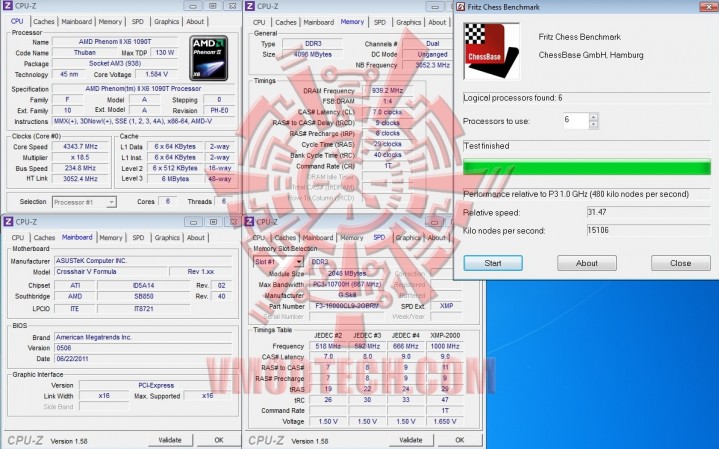This screenshot has height=449, width=719.
Task: Open About tab in the CPU window
Action: tap(195, 22)
